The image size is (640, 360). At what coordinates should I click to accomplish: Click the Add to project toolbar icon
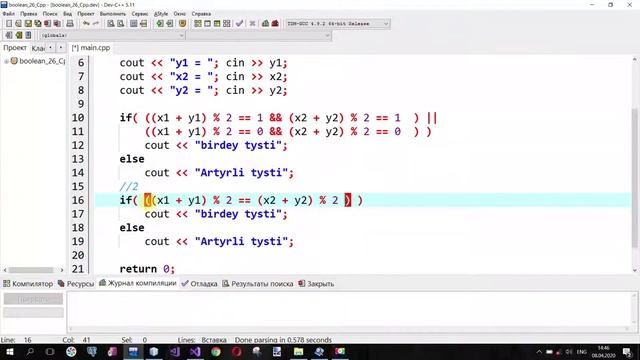coord(18,36)
